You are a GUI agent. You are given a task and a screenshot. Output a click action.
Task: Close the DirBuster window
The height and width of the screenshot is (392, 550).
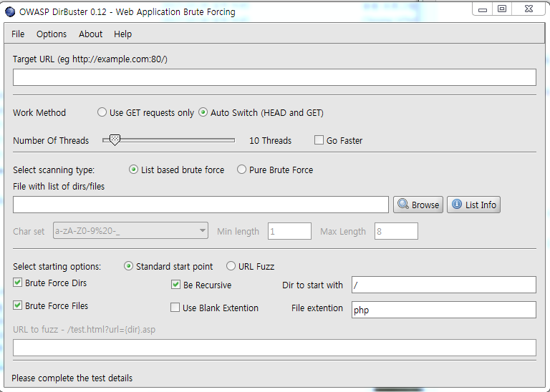[529, 9]
